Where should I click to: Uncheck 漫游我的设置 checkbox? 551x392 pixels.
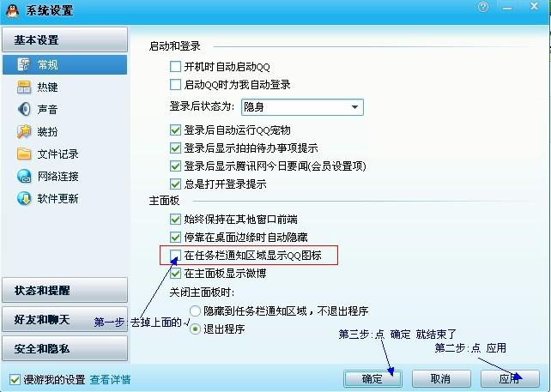tap(15, 379)
